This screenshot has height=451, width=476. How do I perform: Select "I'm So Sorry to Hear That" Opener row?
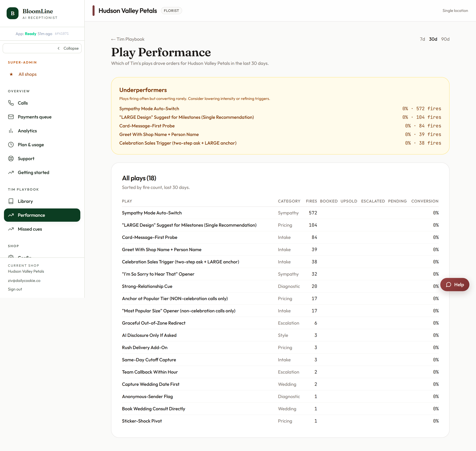tap(280, 274)
